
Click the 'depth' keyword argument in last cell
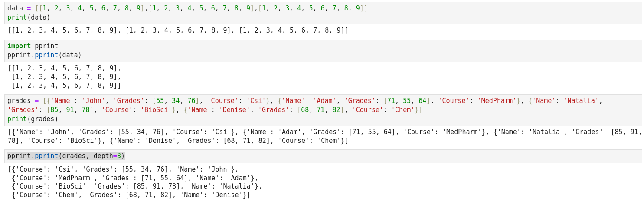click(x=103, y=156)
